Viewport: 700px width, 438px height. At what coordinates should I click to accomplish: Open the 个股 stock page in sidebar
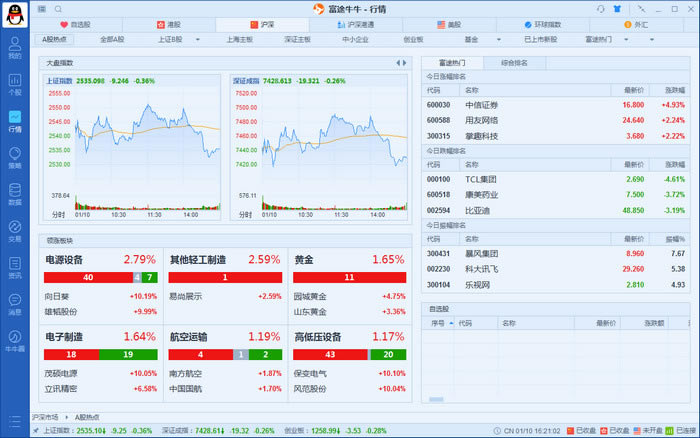tap(15, 84)
